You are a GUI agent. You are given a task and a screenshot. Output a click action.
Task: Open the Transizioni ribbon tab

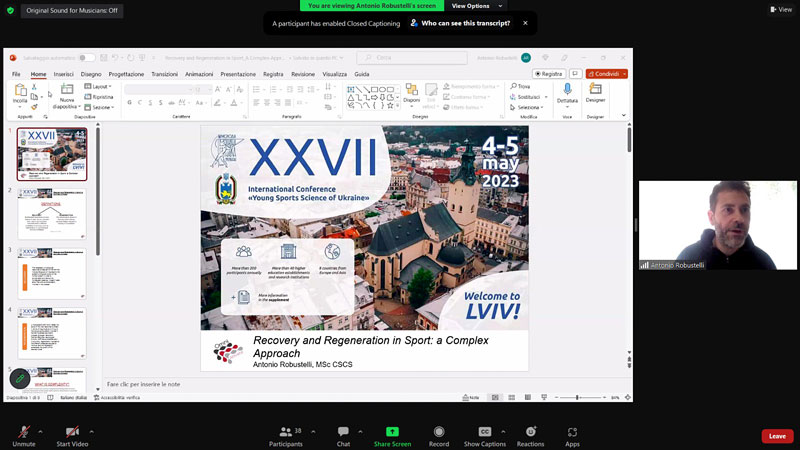(164, 74)
